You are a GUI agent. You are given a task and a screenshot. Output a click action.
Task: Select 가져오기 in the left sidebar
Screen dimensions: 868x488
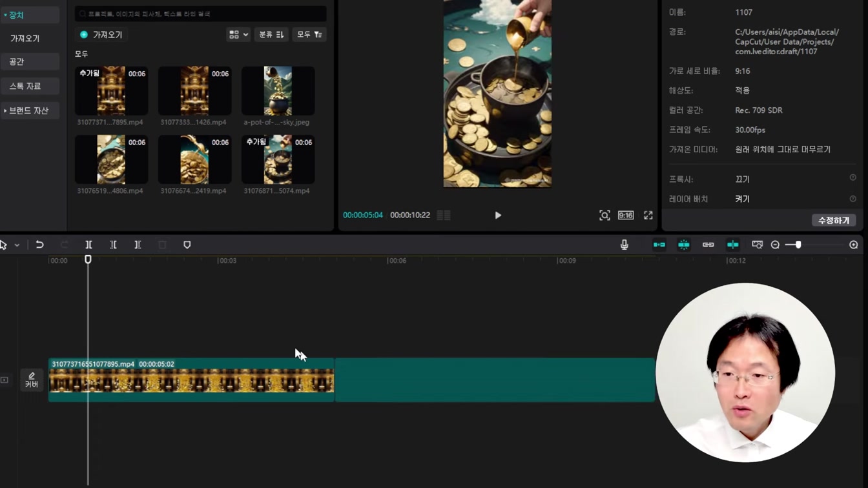click(x=25, y=38)
